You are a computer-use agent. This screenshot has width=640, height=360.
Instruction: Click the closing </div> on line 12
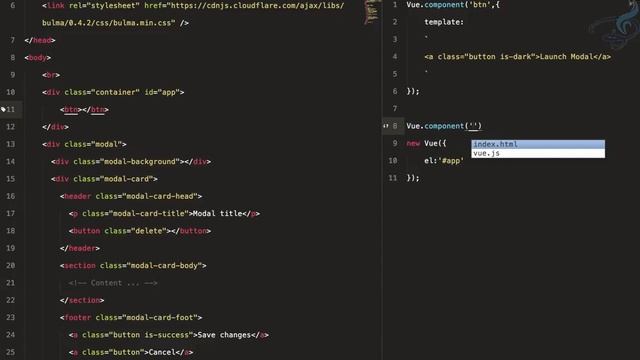(56, 127)
